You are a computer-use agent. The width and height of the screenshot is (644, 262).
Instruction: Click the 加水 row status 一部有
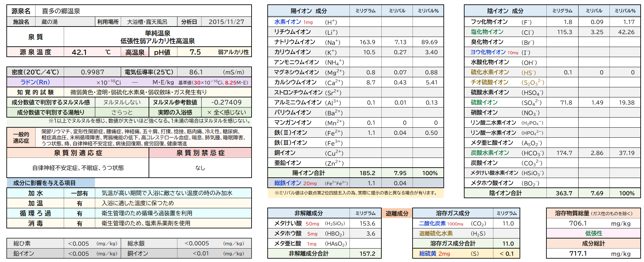coord(79,193)
